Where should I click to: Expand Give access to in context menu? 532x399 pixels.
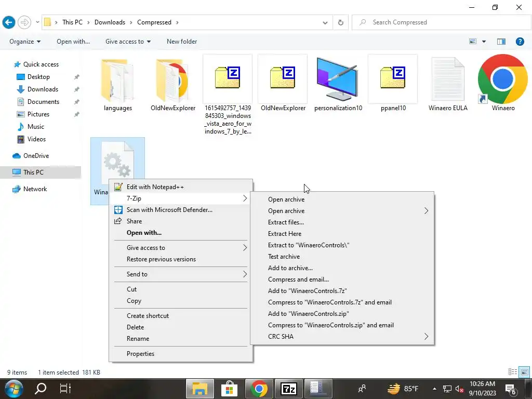pos(181,248)
